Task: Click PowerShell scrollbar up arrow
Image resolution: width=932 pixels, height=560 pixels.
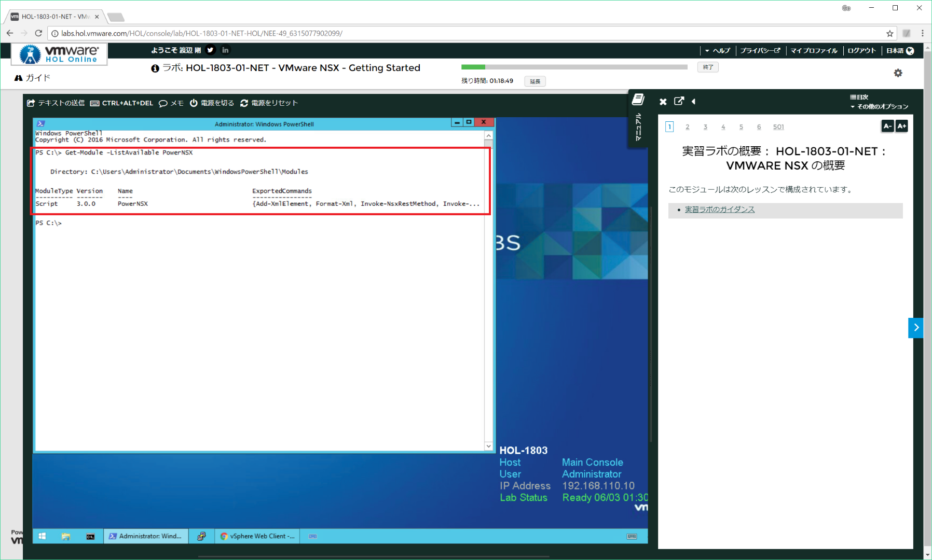Action: point(488,135)
